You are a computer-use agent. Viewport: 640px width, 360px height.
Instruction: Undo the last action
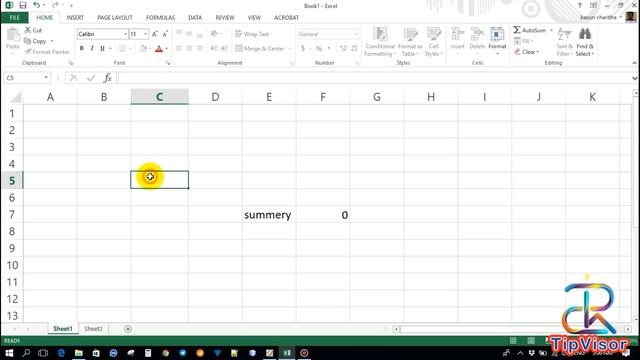click(x=36, y=5)
